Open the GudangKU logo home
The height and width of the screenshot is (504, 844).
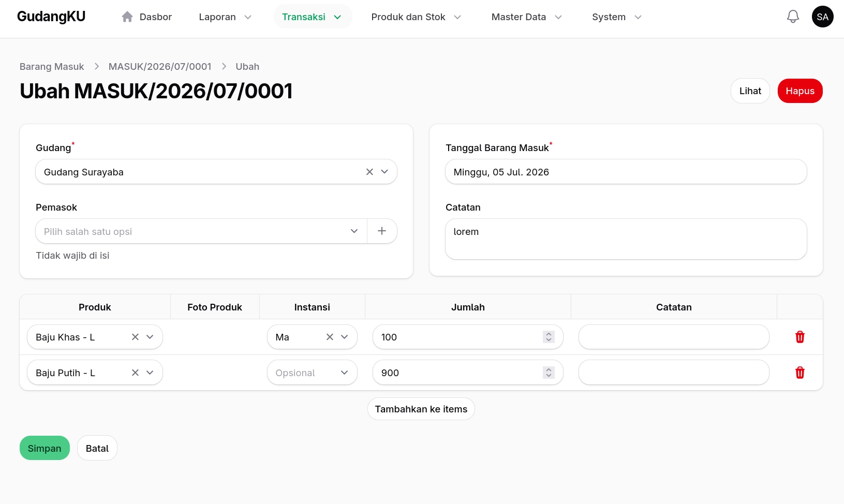coord(51,17)
